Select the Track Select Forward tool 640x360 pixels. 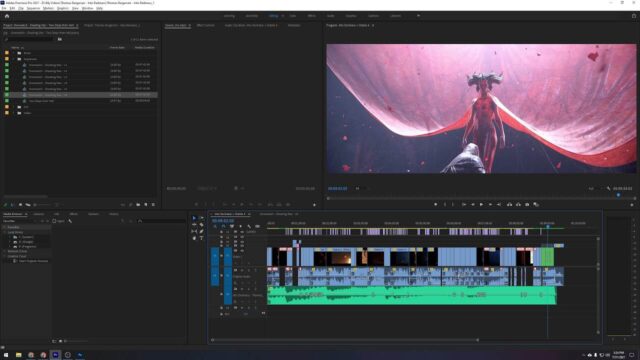click(201, 218)
